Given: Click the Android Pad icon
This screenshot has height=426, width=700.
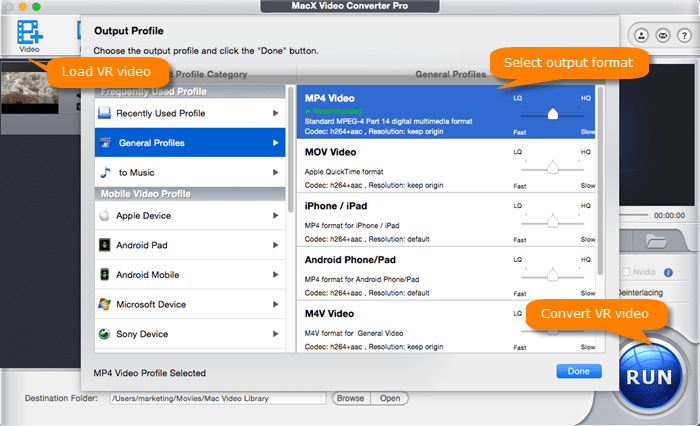Looking at the screenshot, I should pos(104,245).
